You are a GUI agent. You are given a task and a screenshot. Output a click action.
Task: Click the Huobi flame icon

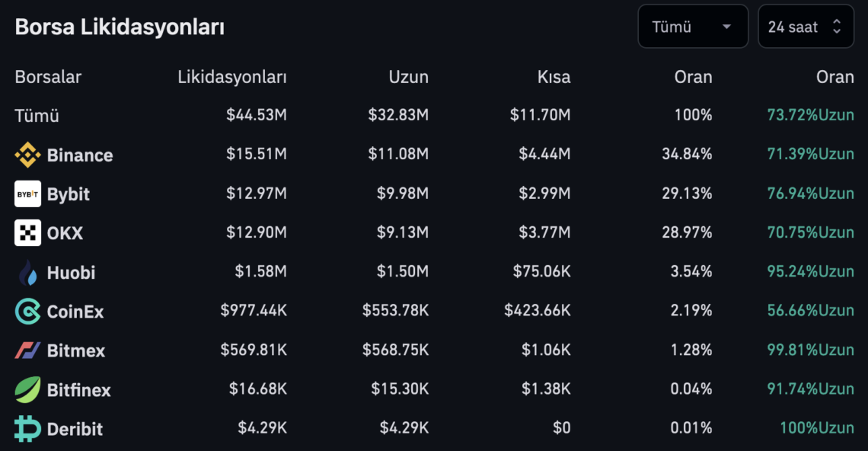coord(27,272)
